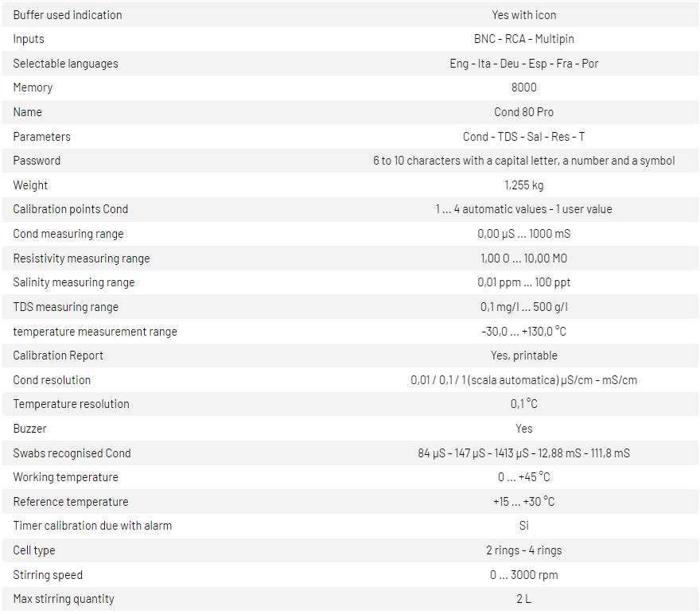Image resolution: width=700 pixels, height=614 pixels.
Task: Click the 'Cond resolution' value text
Action: tap(523, 380)
